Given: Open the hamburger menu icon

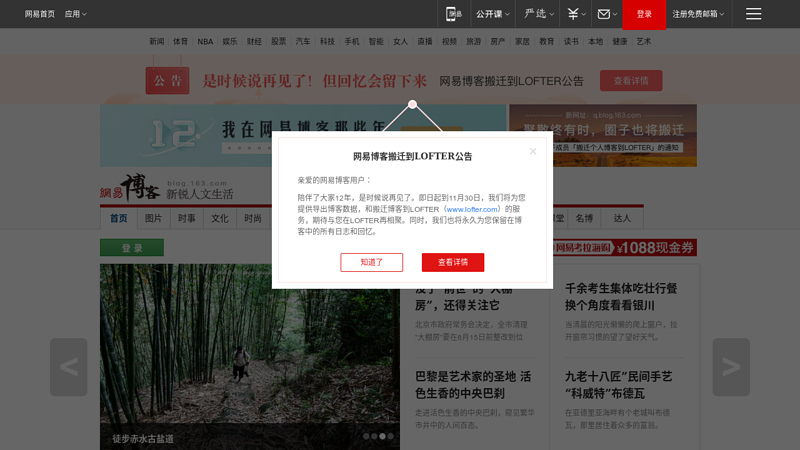Looking at the screenshot, I should 753,14.
